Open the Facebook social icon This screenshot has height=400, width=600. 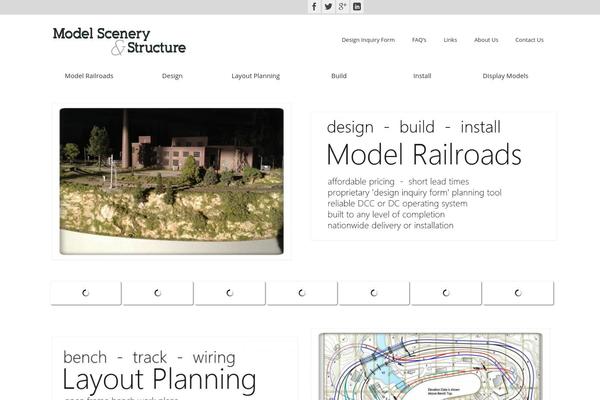[314, 7]
